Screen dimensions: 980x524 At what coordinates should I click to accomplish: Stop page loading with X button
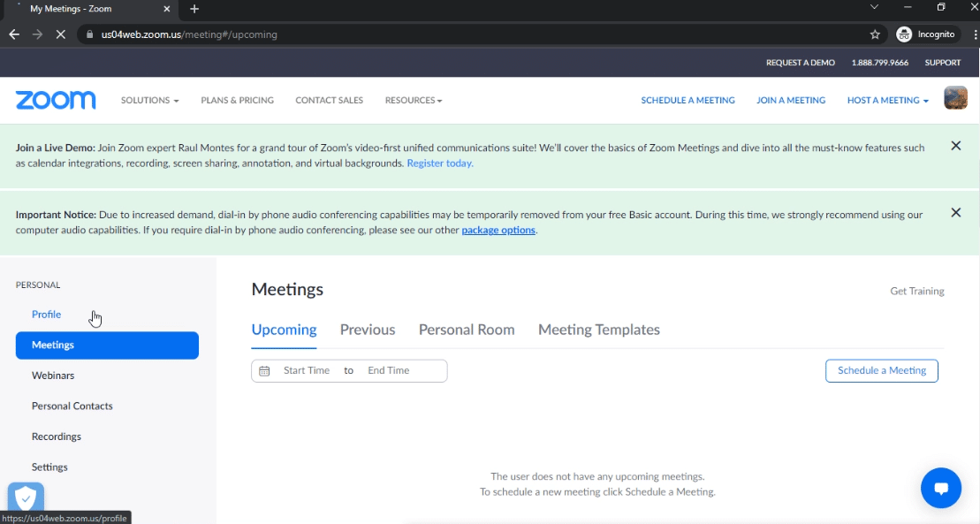pos(61,34)
